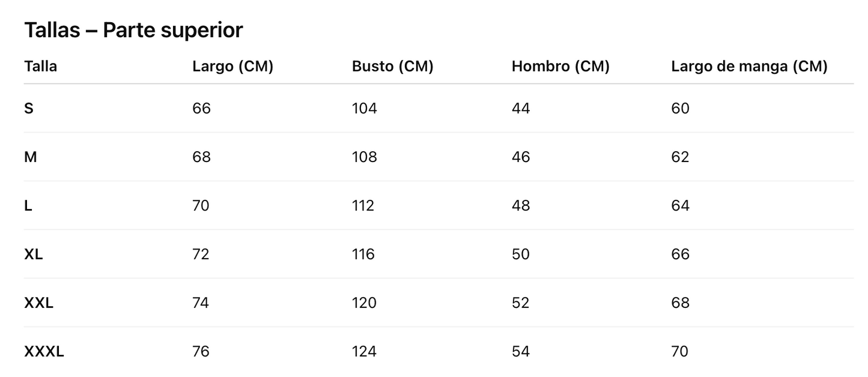Viewport: 868px width, 377px height.
Task: Select the bust value 124 for XXXL
Action: pyautogui.click(x=364, y=352)
